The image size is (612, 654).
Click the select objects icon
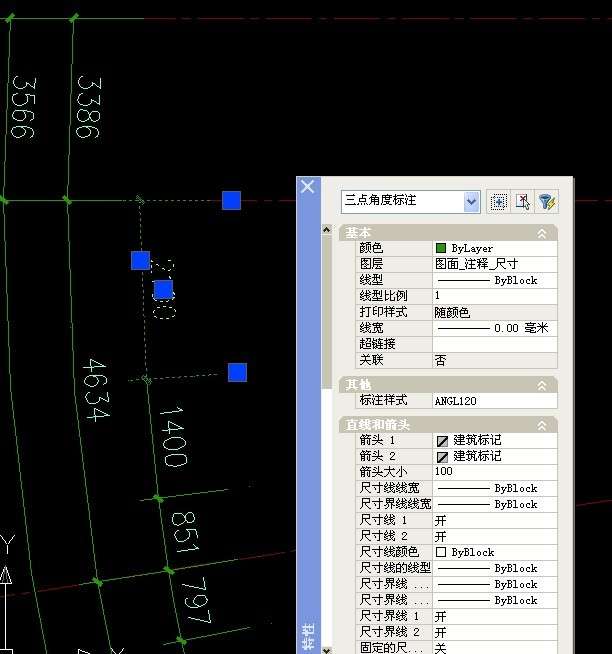[x=522, y=202]
